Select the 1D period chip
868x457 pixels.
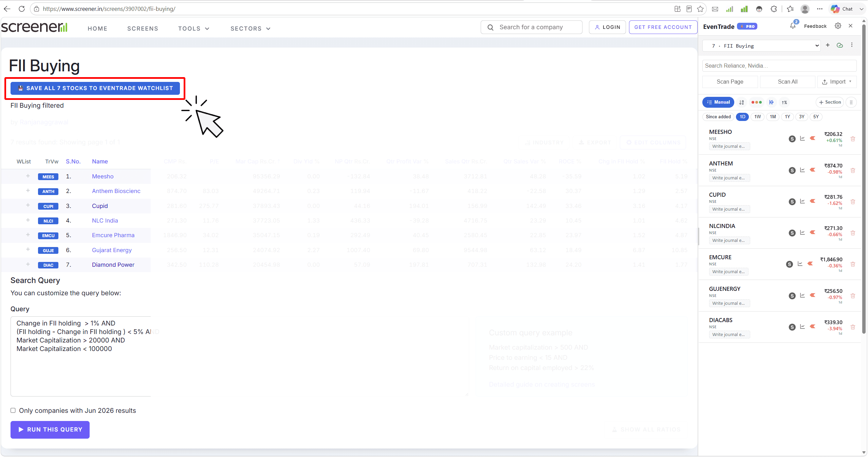[x=742, y=117]
